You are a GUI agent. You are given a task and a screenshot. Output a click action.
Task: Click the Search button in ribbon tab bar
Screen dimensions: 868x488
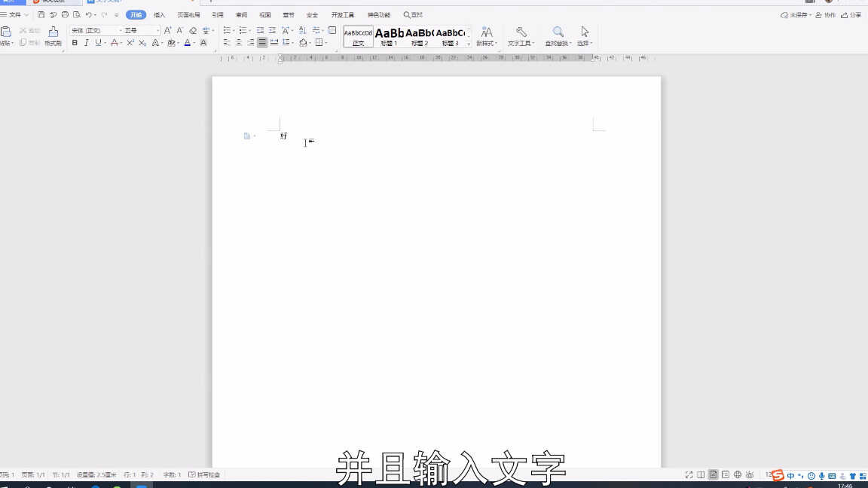coord(413,15)
